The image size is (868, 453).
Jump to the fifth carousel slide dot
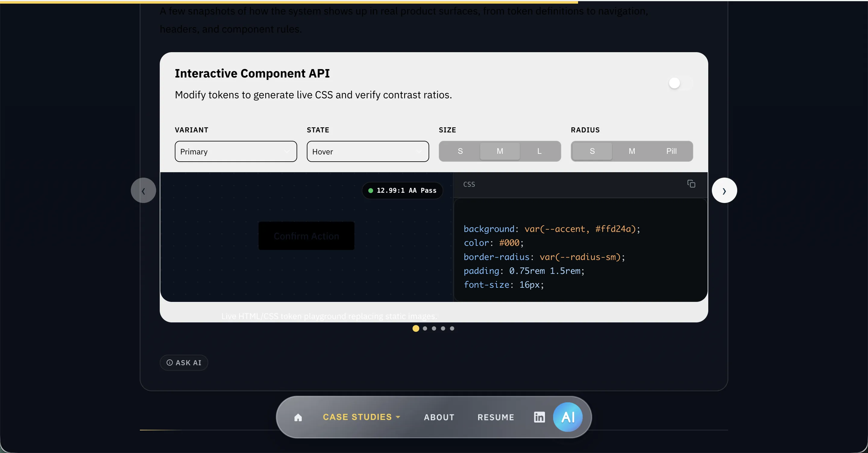pos(452,328)
